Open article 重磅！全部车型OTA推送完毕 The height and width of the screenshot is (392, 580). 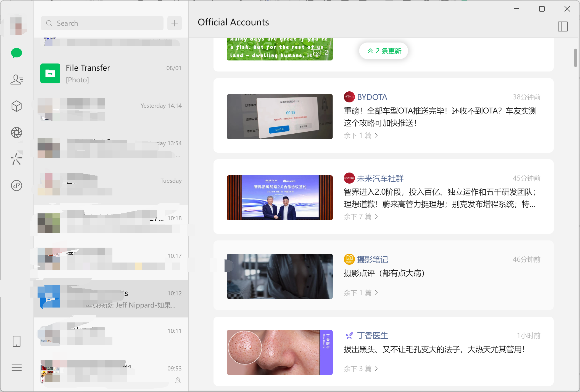[440, 117]
